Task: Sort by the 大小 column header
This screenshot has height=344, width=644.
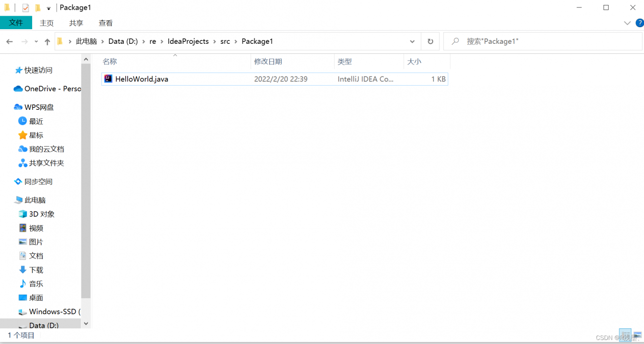Action: pos(427,61)
